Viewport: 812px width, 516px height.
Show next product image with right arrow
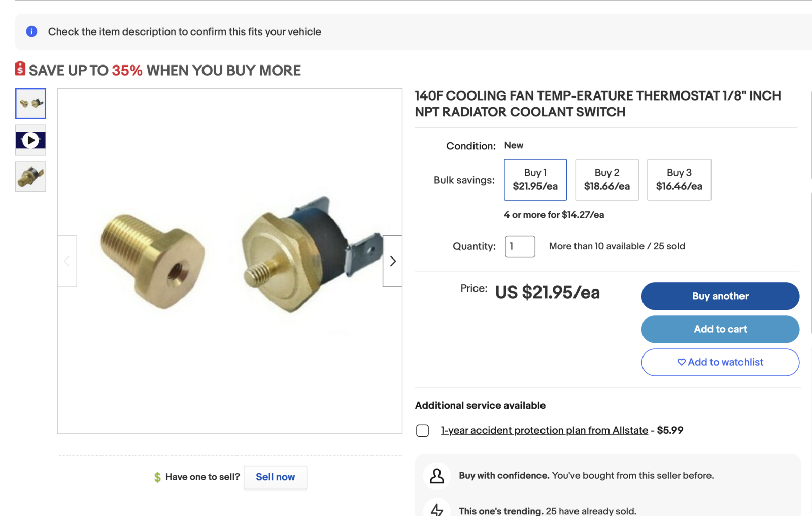[392, 261]
